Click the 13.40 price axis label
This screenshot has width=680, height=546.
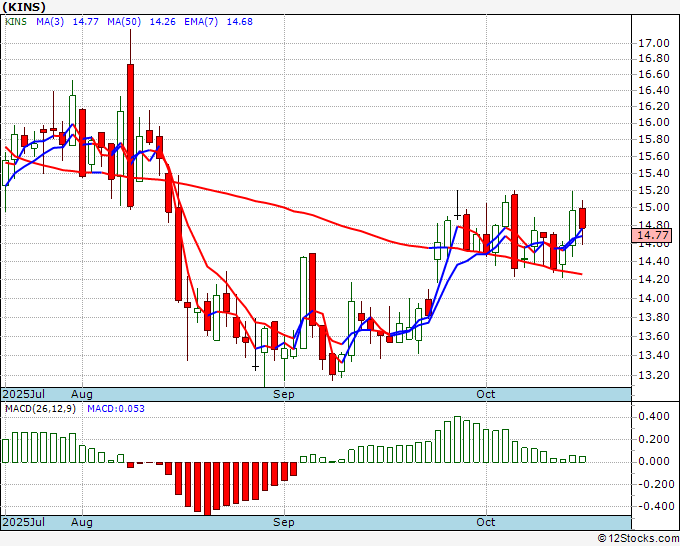(654, 355)
